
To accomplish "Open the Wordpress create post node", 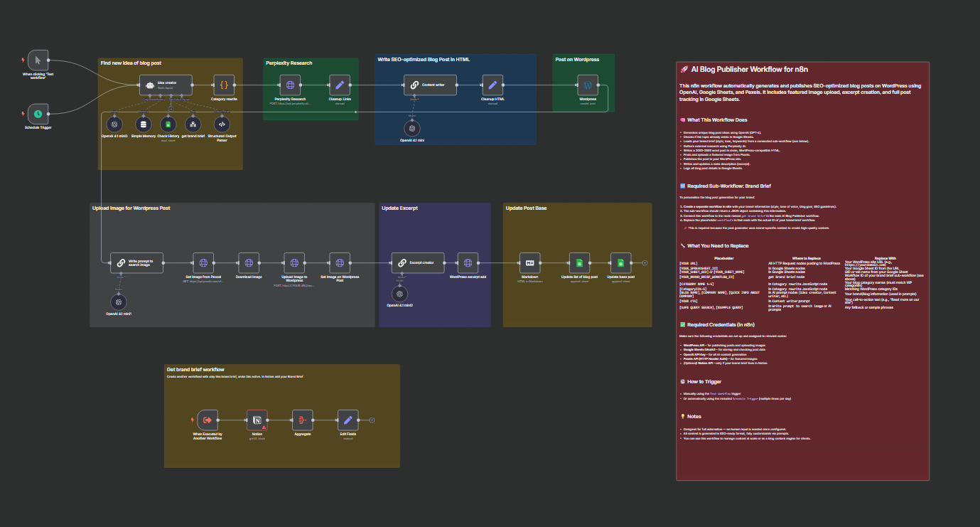I will click(588, 85).
